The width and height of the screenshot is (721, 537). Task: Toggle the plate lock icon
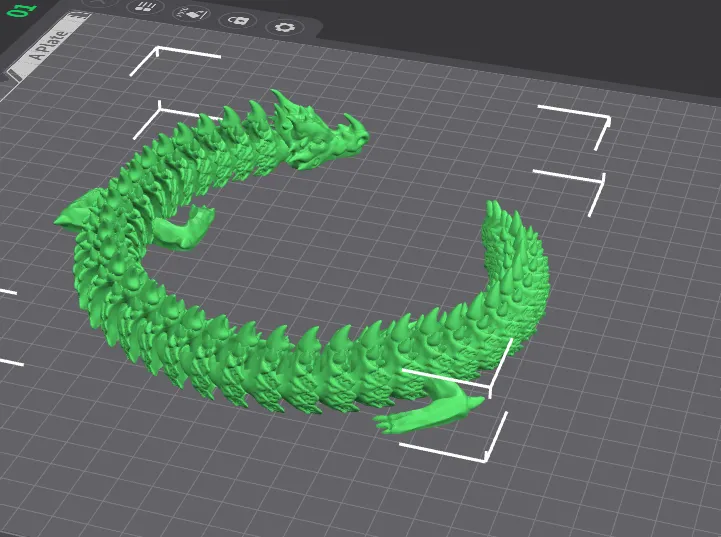click(x=237, y=20)
